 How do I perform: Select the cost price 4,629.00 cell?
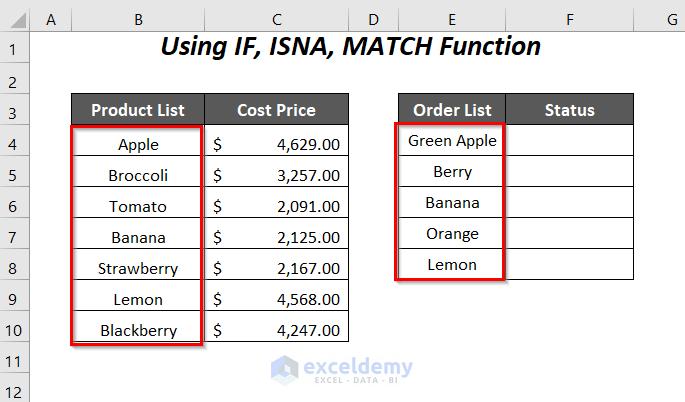coord(276,144)
